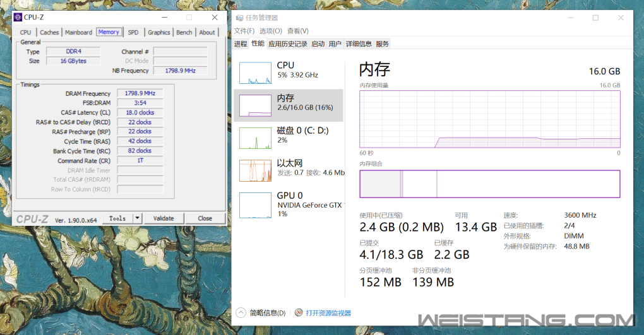644x335 pixels.
Task: Click the CAS# Latency value 18.0 clocks
Action: (x=140, y=112)
